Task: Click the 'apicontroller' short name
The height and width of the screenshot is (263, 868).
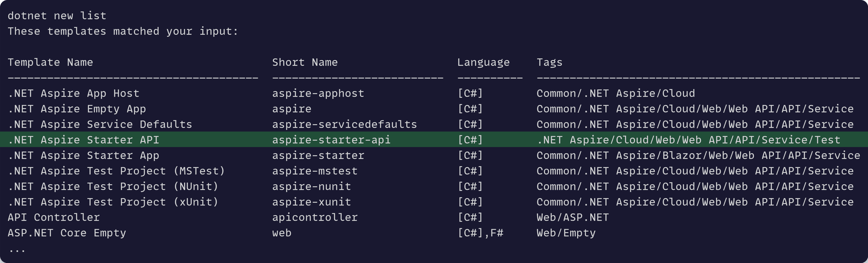Action: (315, 218)
